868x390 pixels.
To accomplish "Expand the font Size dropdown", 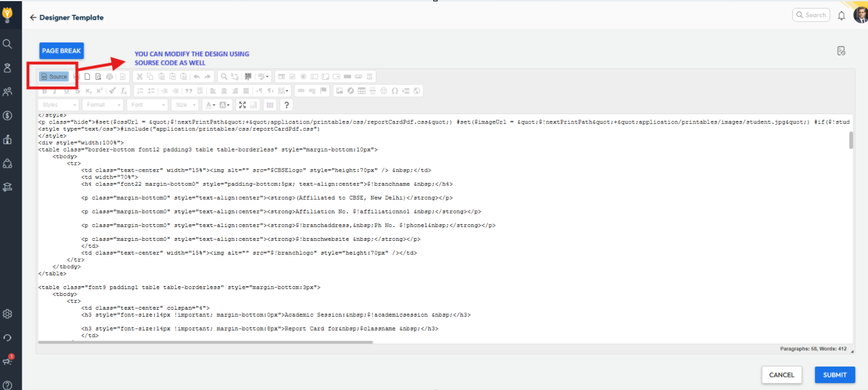I will point(186,105).
